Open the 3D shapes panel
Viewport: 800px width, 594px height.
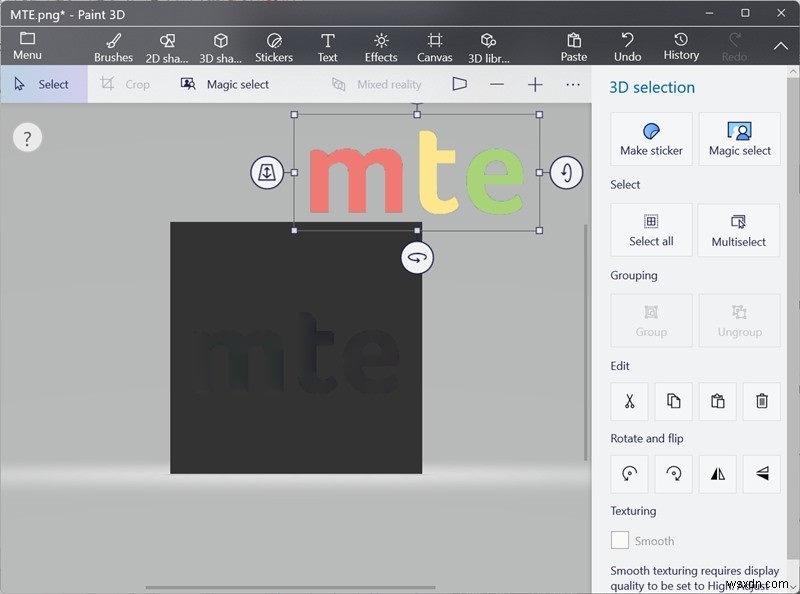[220, 45]
